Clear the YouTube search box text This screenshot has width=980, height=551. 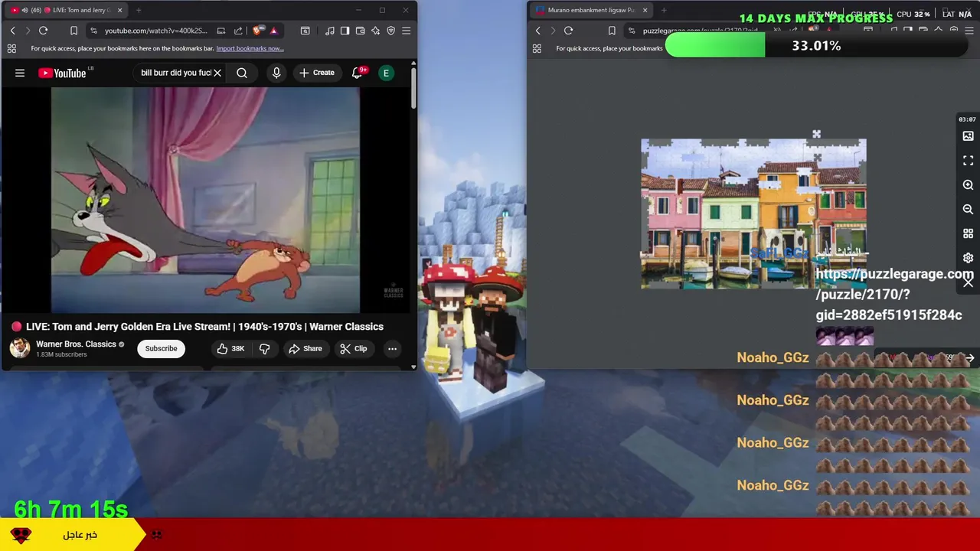tap(217, 73)
